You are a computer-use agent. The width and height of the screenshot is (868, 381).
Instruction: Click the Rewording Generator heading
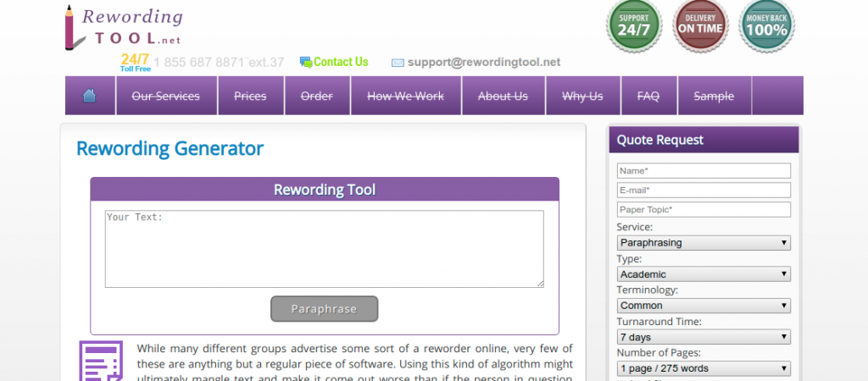point(170,148)
